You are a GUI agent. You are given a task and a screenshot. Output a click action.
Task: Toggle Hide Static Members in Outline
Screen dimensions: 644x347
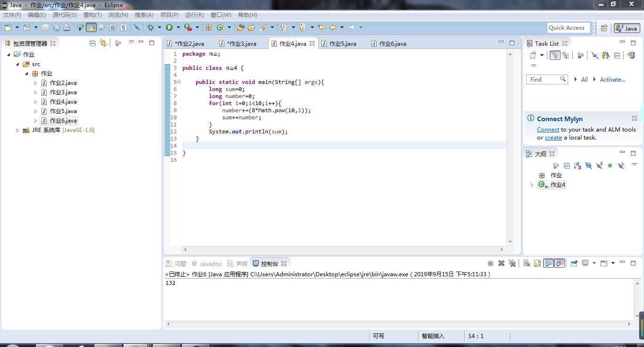coord(599,165)
